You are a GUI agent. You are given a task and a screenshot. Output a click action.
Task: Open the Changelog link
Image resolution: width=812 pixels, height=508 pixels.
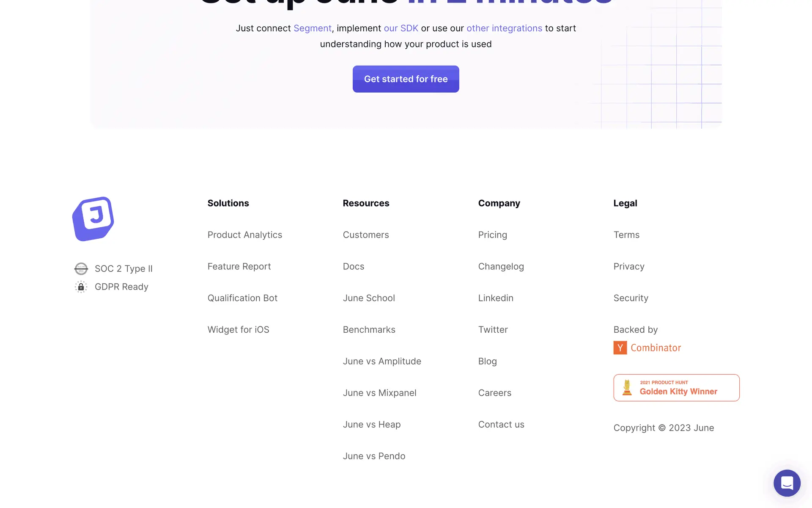coord(501,267)
